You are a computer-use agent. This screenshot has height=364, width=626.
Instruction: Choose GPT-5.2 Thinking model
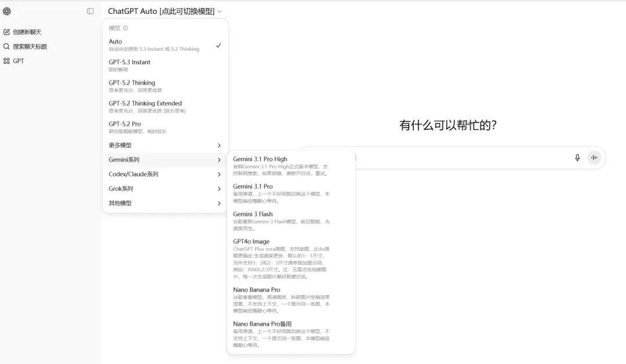165,86
